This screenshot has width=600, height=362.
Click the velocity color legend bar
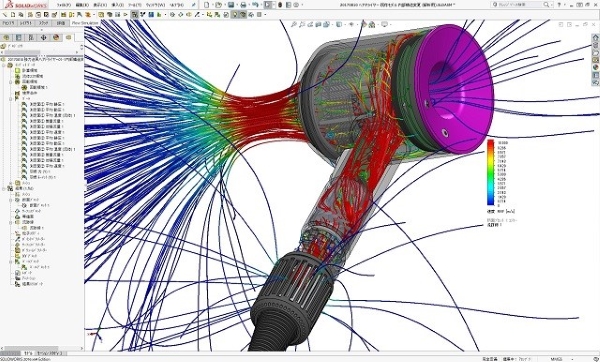tap(490, 173)
